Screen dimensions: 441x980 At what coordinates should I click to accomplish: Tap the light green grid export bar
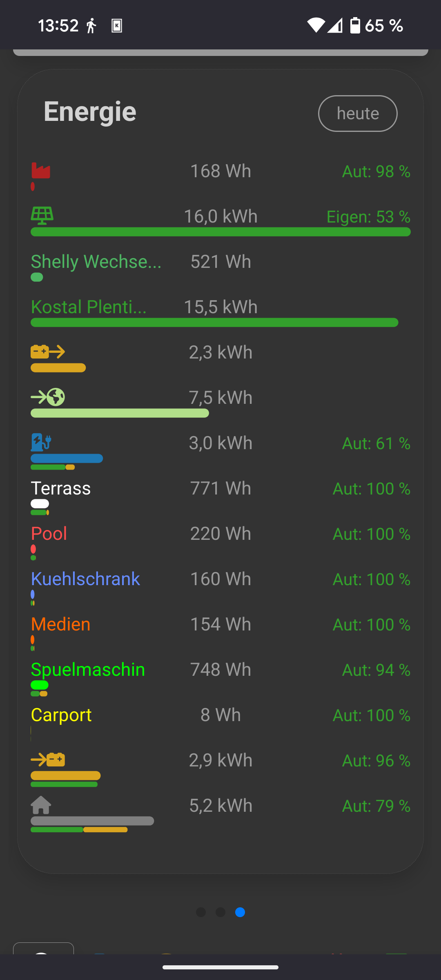coord(120,413)
